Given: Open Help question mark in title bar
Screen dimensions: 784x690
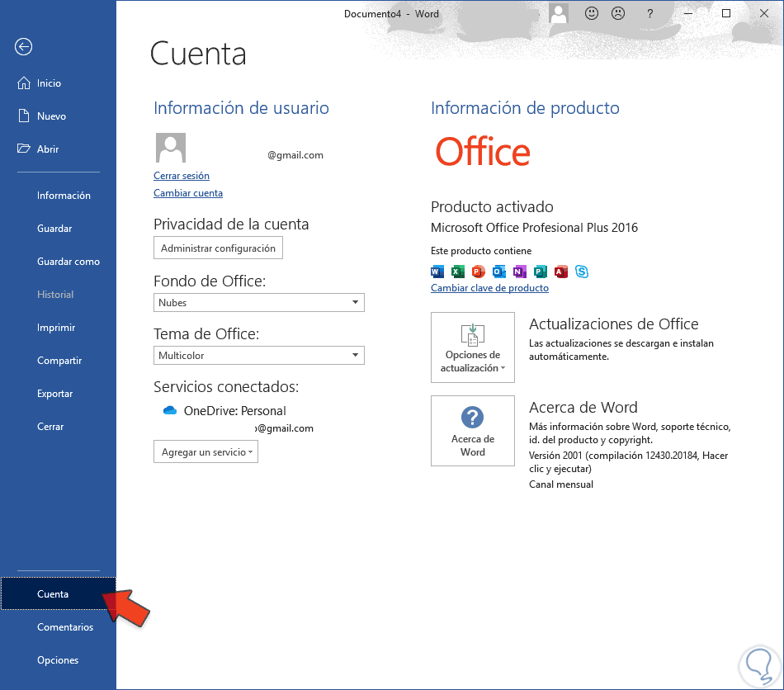Looking at the screenshot, I should click(650, 13).
